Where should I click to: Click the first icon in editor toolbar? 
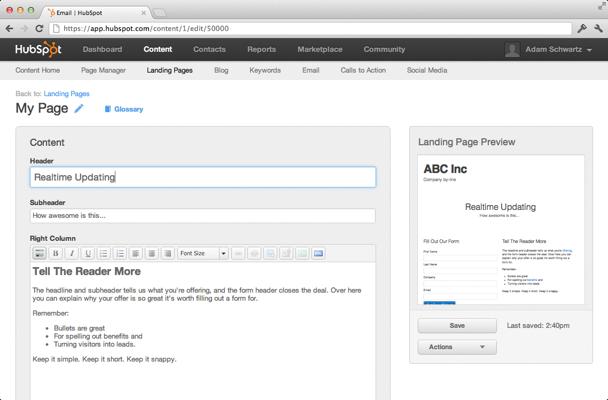click(39, 254)
